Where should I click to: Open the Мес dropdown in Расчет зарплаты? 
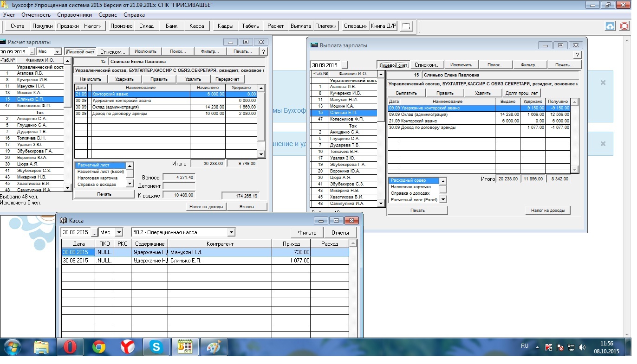58,52
